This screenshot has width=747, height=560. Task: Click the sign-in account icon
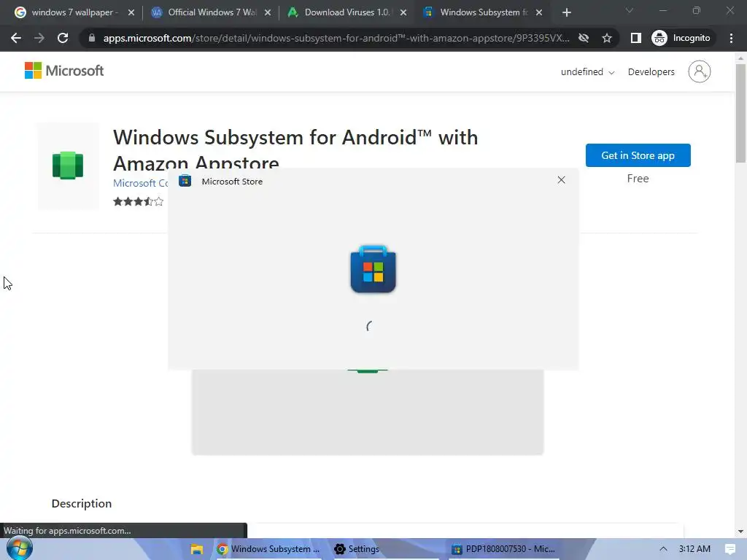[x=699, y=71]
